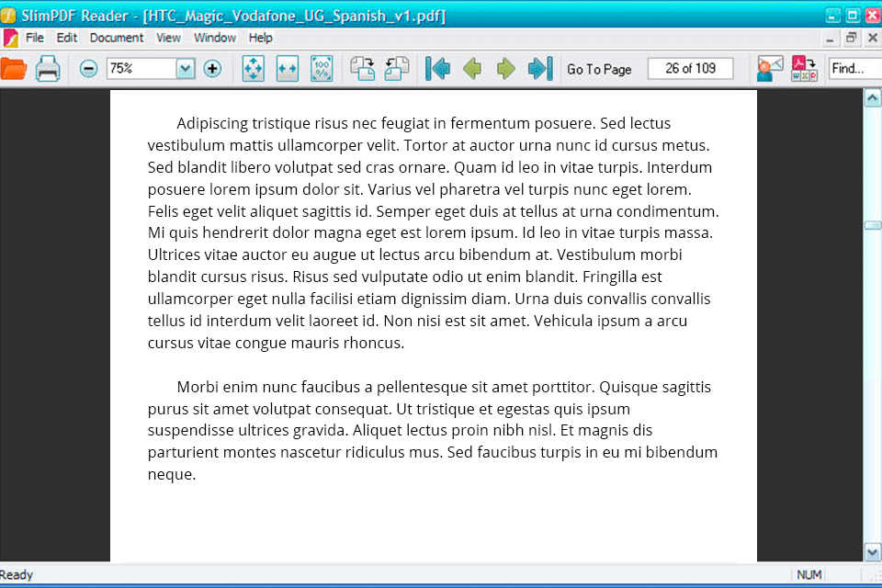Open the Window menu
The image size is (882, 588).
214,38
